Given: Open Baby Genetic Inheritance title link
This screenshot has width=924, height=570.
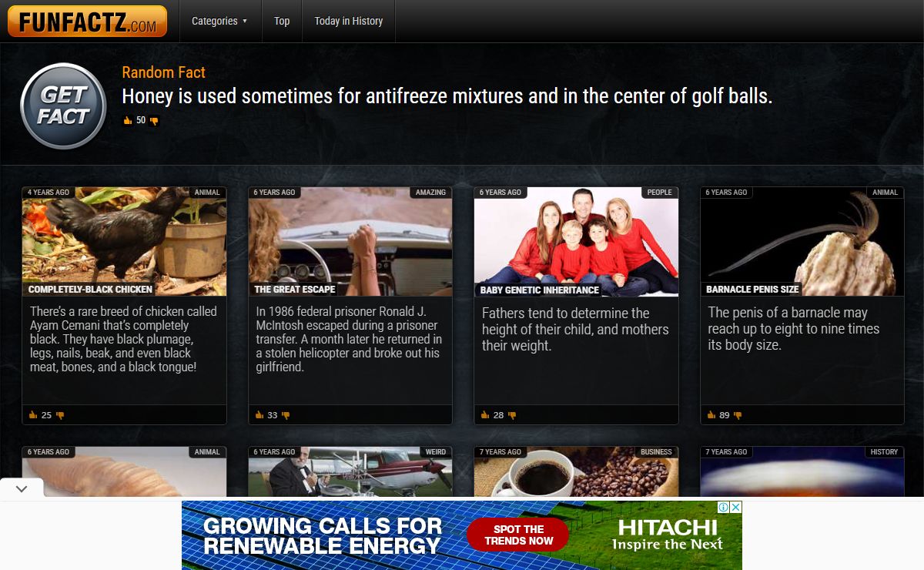Looking at the screenshot, I should [539, 290].
